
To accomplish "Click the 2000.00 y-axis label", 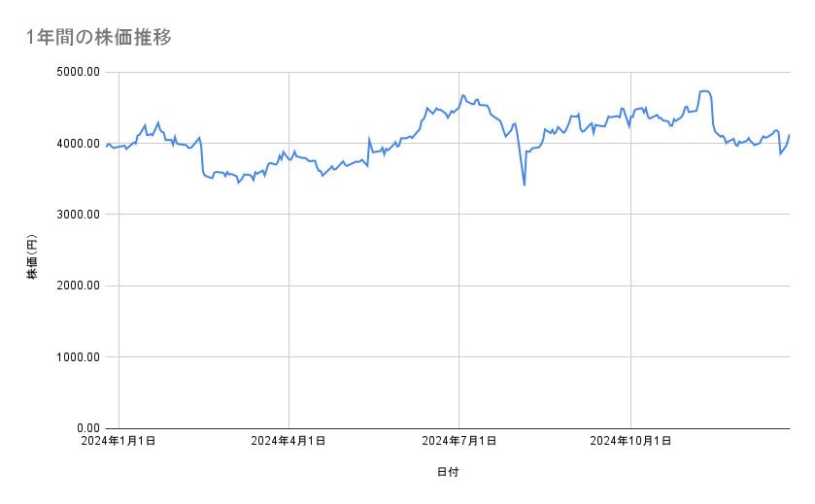I will click(77, 286).
